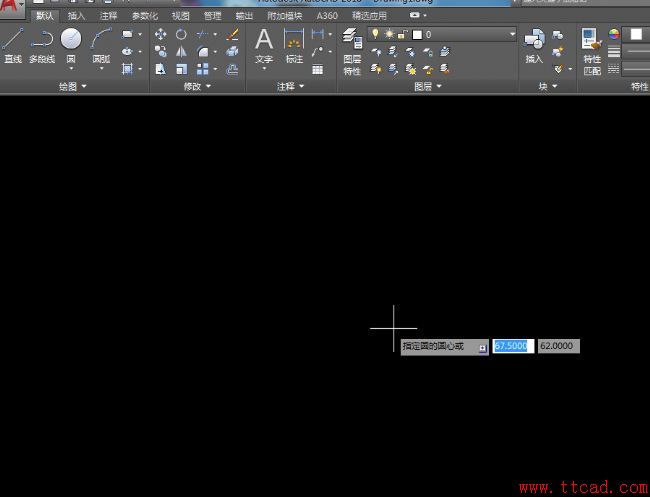Click the Leader tool icon

318,51
